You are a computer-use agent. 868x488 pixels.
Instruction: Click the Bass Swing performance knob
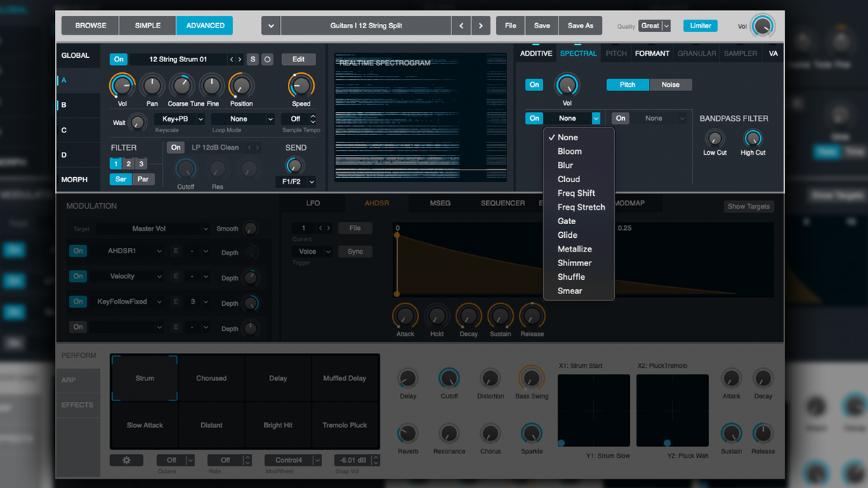click(532, 380)
